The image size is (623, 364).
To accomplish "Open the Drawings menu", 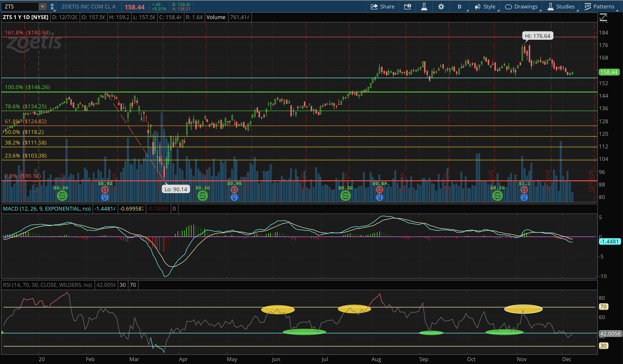I will click(x=521, y=7).
